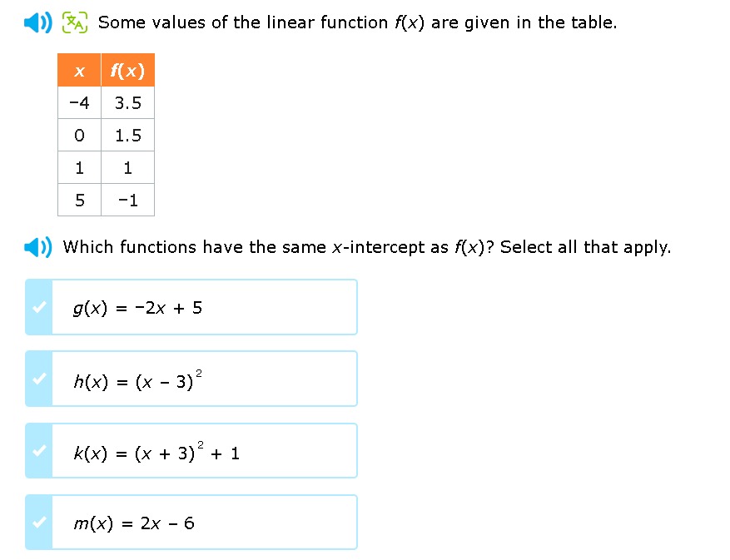The width and height of the screenshot is (730, 560).
Task: Click the orange f(x) column header
Action: coord(127,70)
